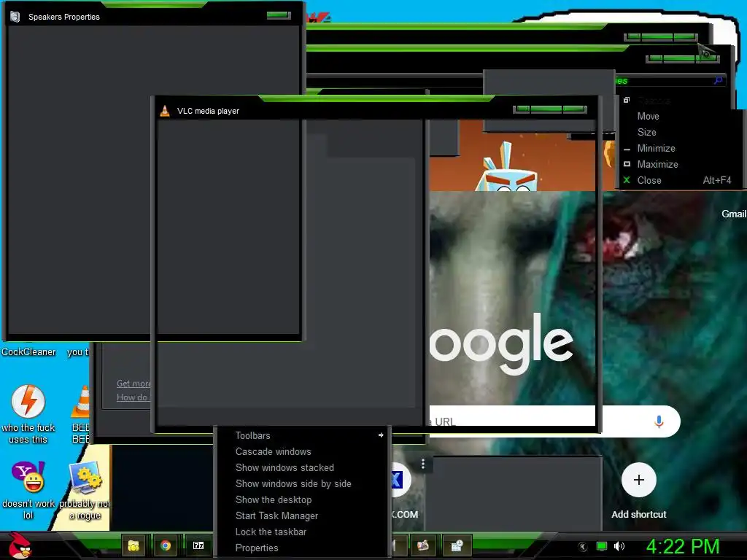Click the blue magnifier search icon

coord(718,80)
